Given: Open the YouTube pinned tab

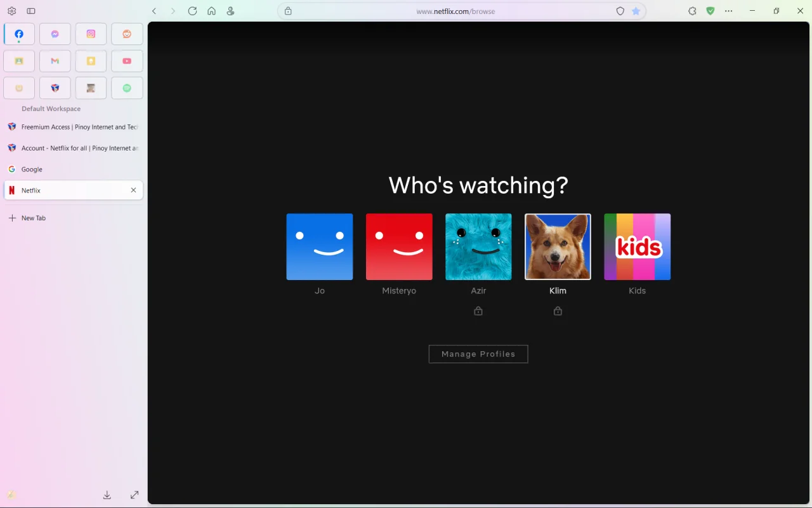Looking at the screenshot, I should (x=127, y=61).
